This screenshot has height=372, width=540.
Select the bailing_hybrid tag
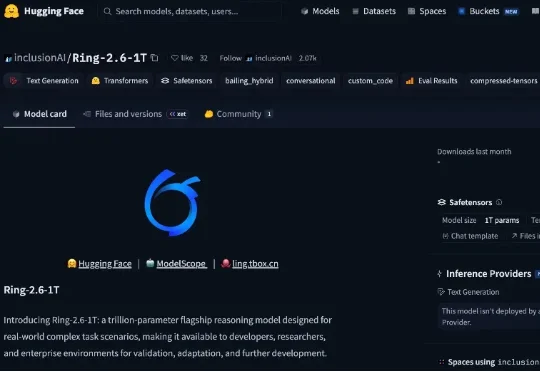[249, 81]
